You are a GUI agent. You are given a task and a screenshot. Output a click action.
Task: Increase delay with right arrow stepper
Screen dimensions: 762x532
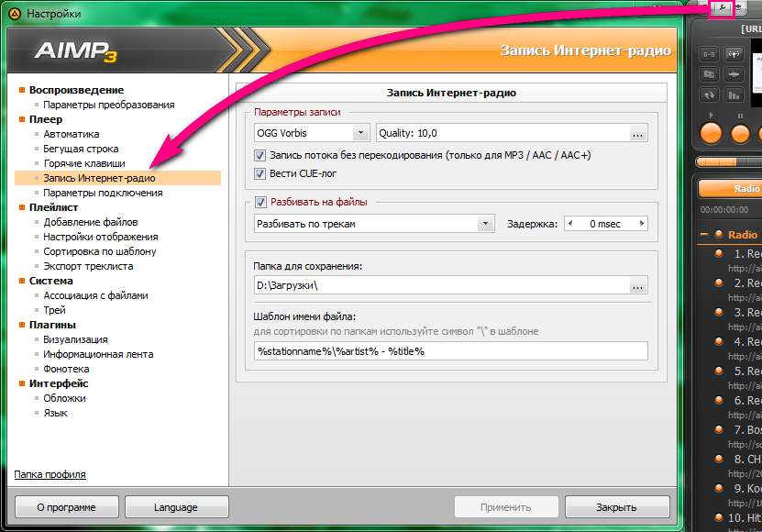point(642,224)
